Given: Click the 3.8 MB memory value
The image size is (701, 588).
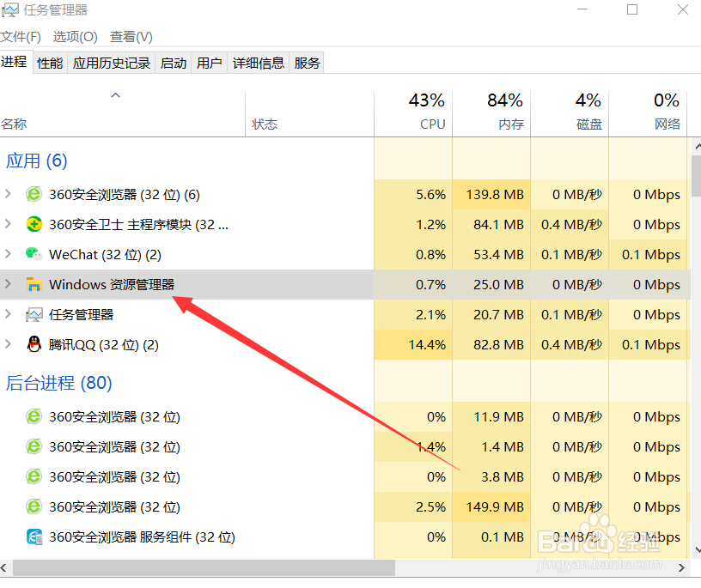Looking at the screenshot, I should (502, 476).
